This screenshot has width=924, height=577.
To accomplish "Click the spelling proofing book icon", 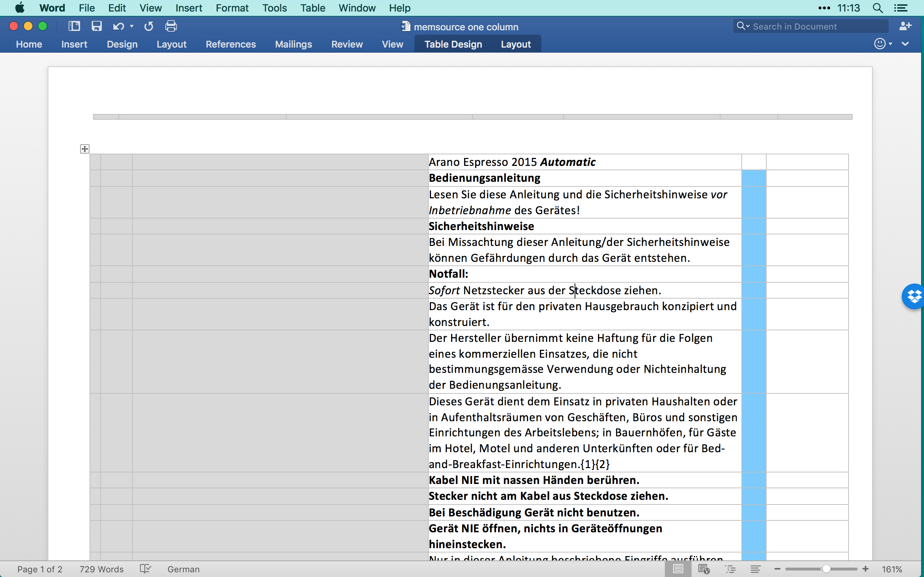I will tap(145, 569).
